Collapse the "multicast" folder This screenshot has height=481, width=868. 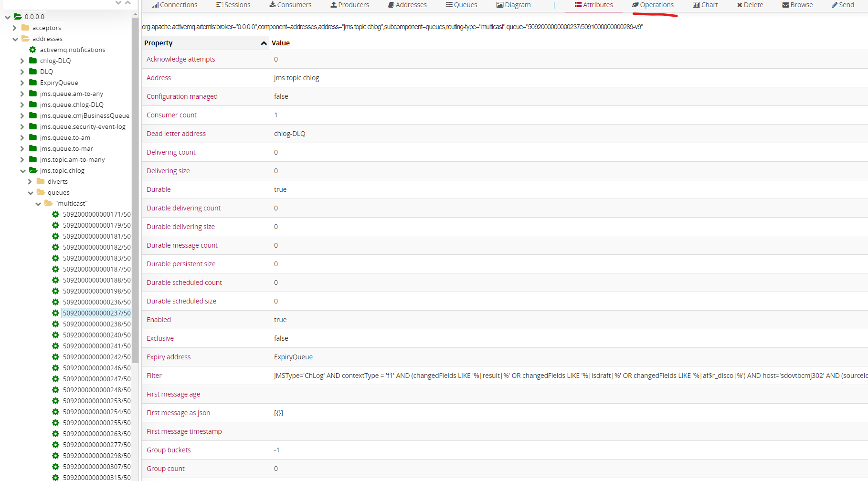point(38,204)
